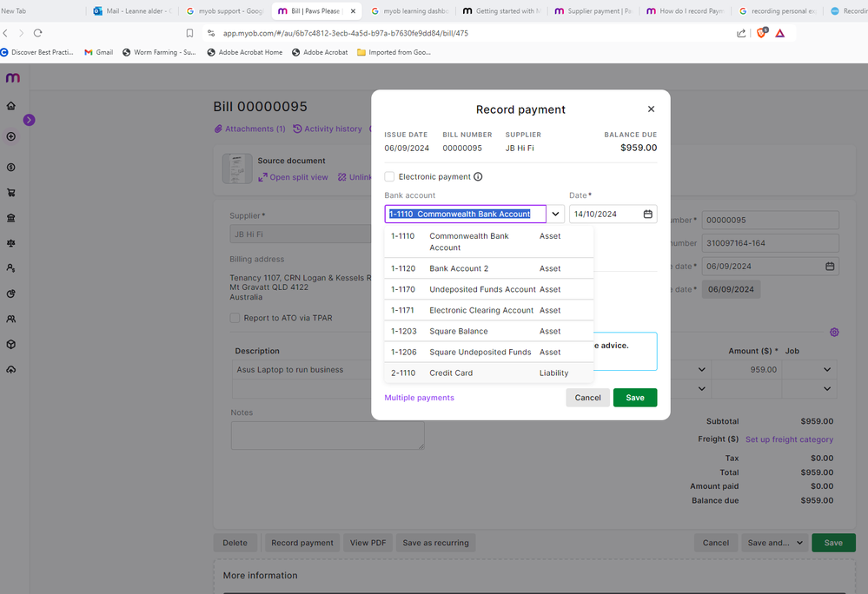
Task: Click the create new plus icon in sidebar
Action: (11, 136)
